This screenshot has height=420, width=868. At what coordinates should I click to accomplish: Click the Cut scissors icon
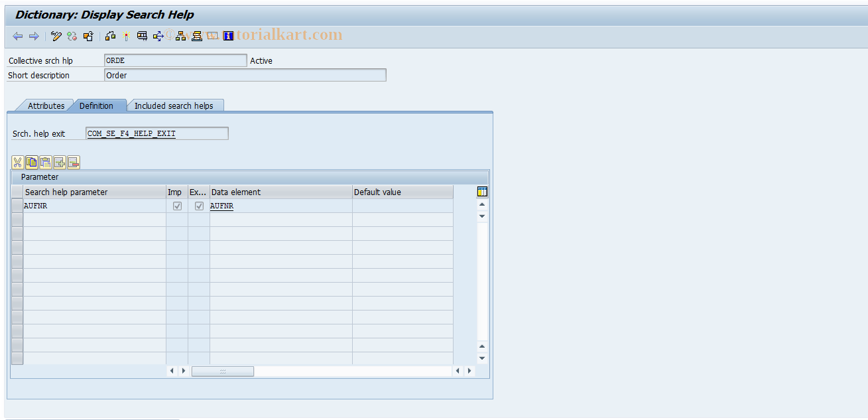click(x=18, y=162)
